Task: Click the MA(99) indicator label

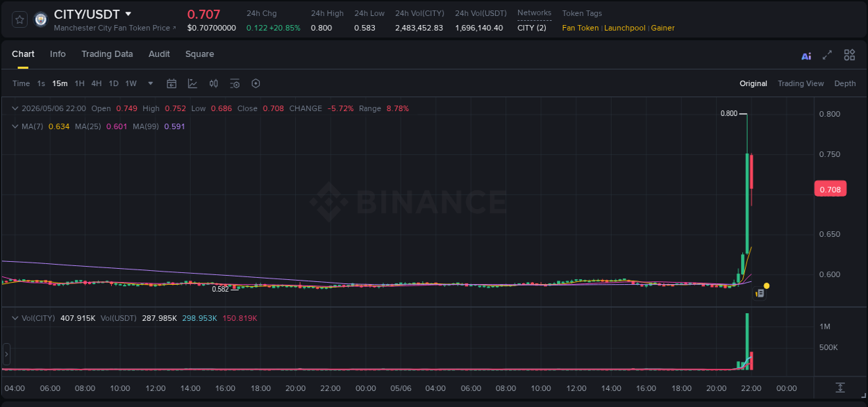Action: pos(146,126)
